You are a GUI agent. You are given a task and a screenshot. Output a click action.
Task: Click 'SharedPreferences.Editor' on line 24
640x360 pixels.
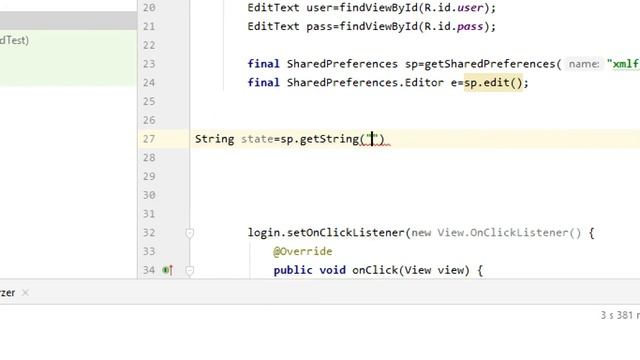coord(365,83)
